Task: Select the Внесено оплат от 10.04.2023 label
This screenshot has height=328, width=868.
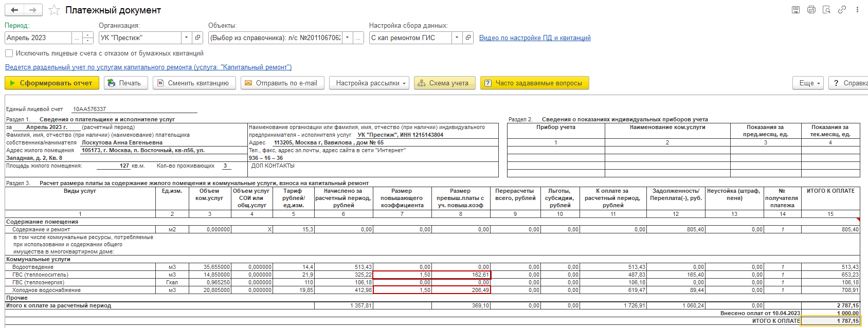Action: 760,313
